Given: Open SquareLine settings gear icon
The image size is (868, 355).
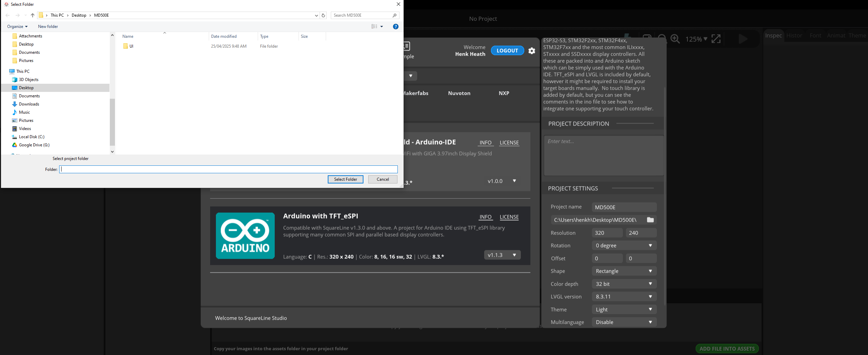Looking at the screenshot, I should click(x=532, y=51).
